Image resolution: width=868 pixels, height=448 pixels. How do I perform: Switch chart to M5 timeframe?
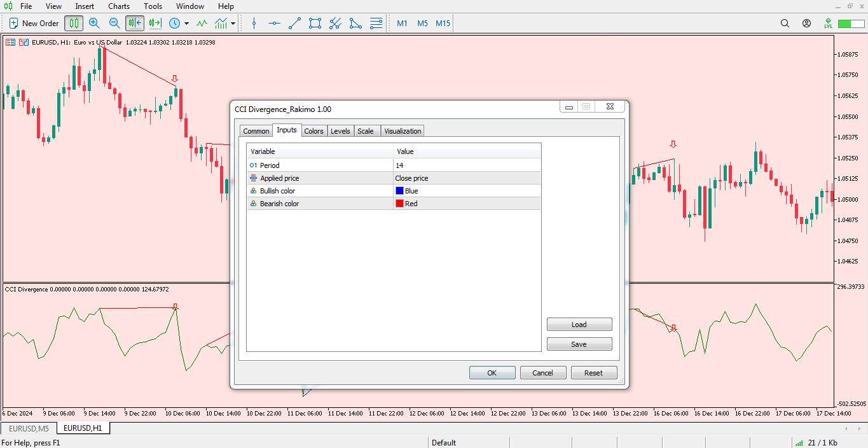coord(423,24)
